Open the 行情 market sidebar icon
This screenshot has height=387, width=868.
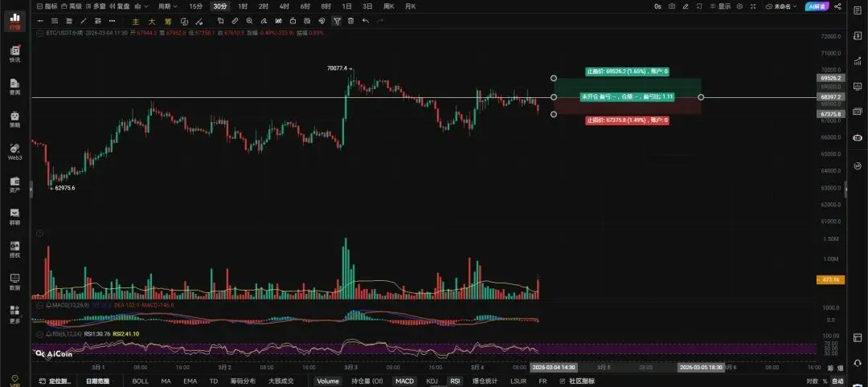(x=14, y=20)
